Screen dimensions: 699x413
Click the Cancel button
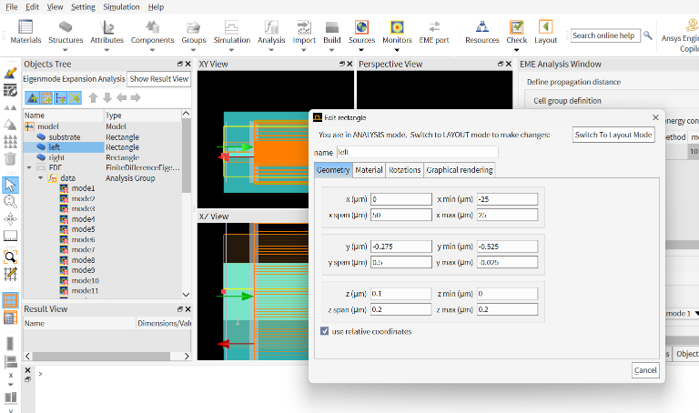[x=645, y=370]
